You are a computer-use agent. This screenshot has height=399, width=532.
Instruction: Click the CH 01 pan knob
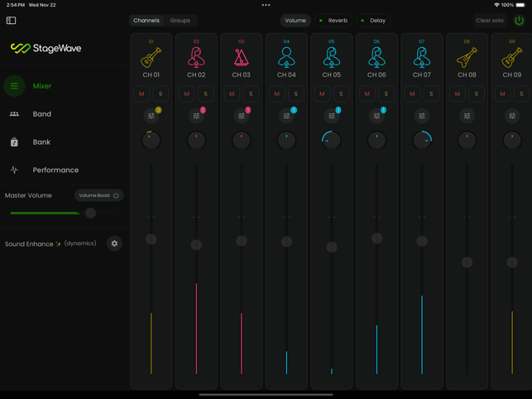(x=151, y=140)
